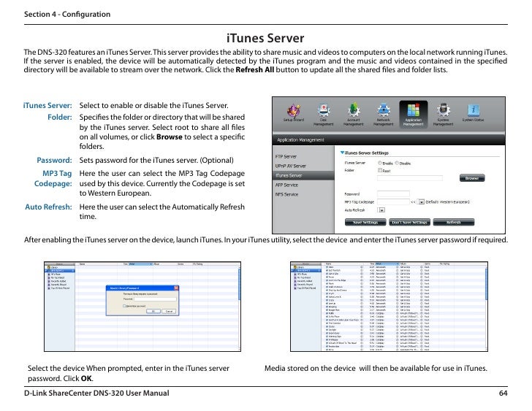Open the MP3 Tag Codepage dropdown arrow
The height and width of the screenshot is (411, 532).
pos(421,202)
